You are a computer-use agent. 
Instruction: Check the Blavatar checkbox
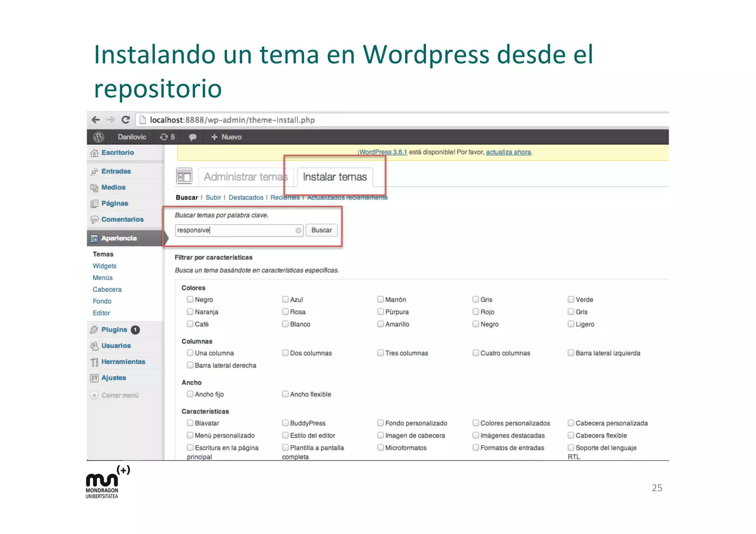coord(190,423)
